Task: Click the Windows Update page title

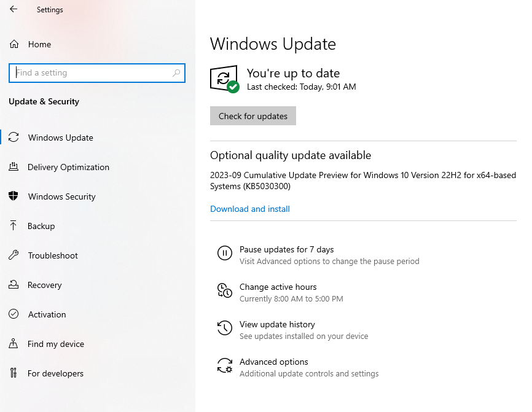Action: coord(273,44)
